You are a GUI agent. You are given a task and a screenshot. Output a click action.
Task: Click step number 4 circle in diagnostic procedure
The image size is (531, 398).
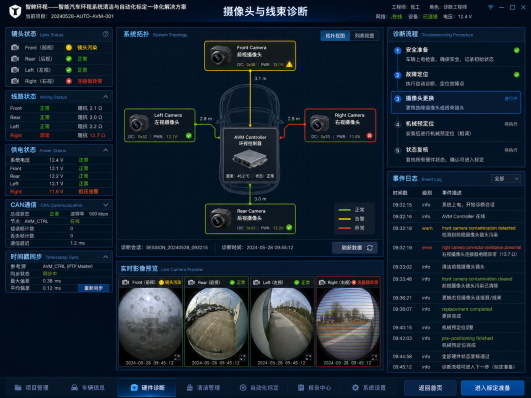[398, 124]
